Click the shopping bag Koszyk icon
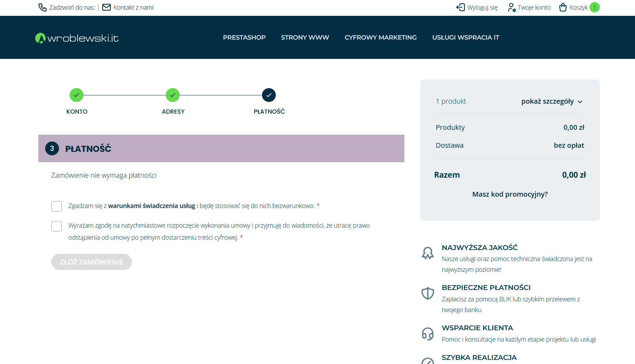Viewport: 635px width, 364px height. [x=563, y=8]
